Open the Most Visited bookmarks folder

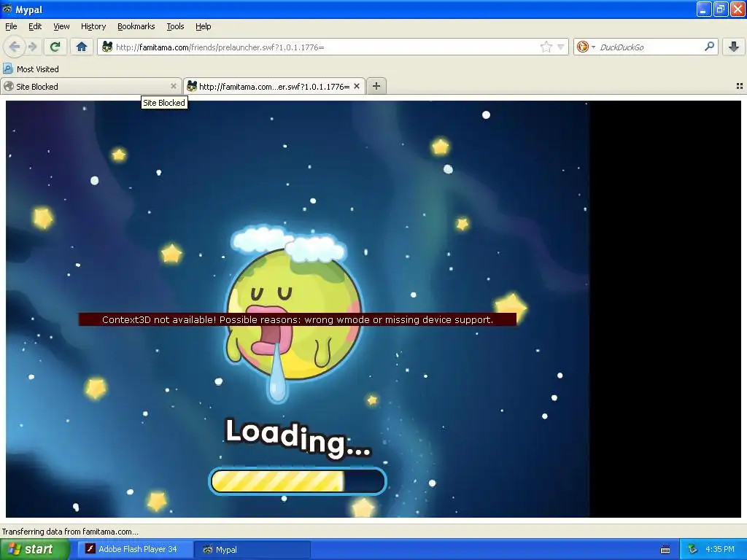(x=31, y=69)
